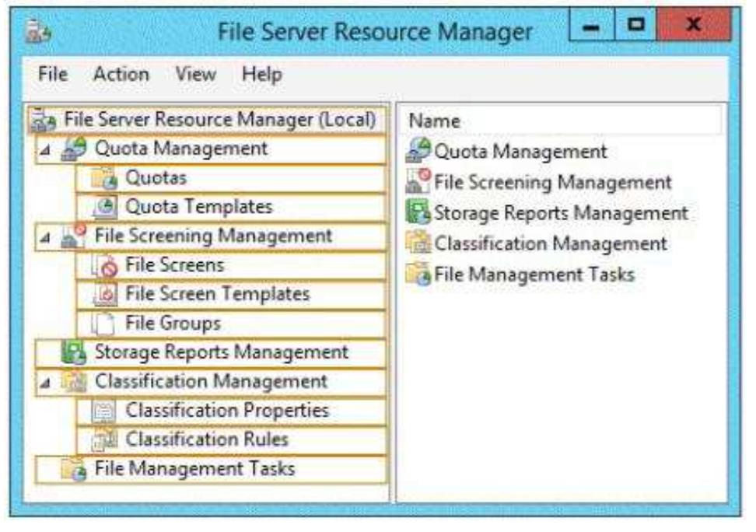Screen dimensions: 756x532
Task: Open the View menu
Action: click(x=195, y=74)
